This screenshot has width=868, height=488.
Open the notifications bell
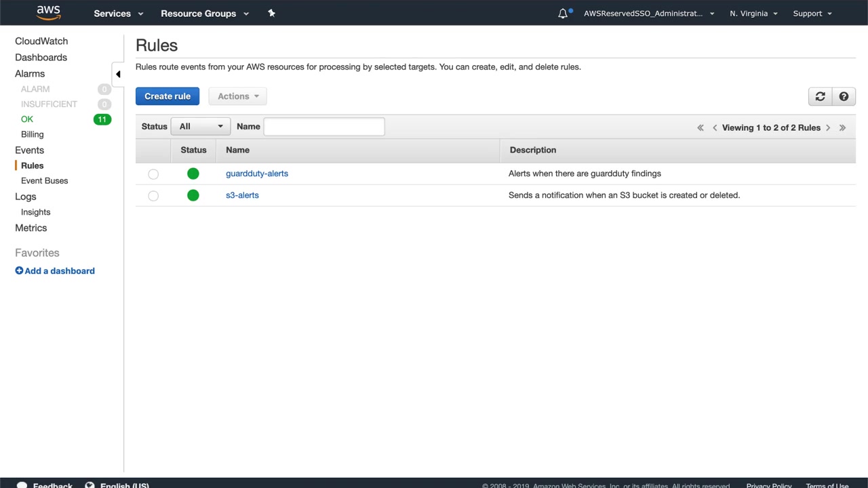tap(563, 14)
